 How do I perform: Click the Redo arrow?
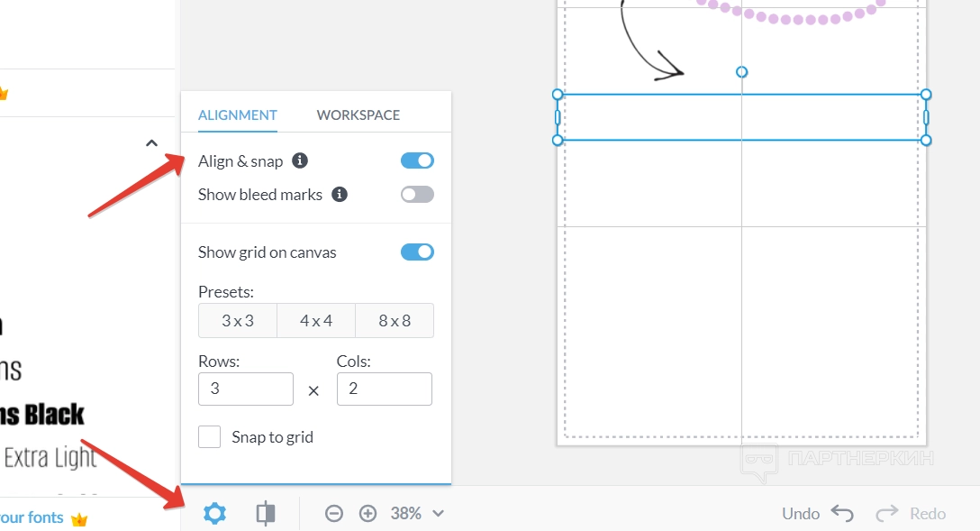(887, 514)
